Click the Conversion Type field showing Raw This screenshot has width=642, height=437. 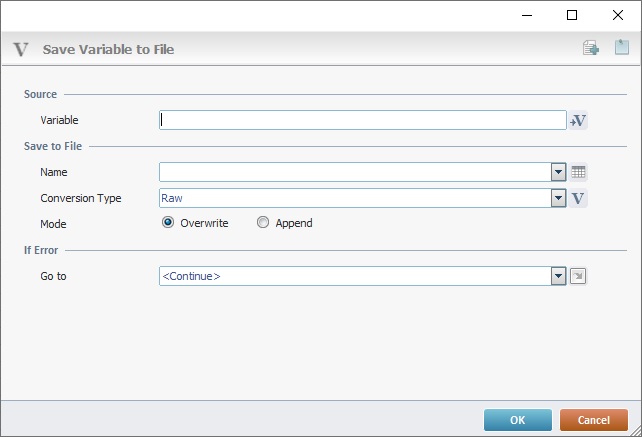355,198
